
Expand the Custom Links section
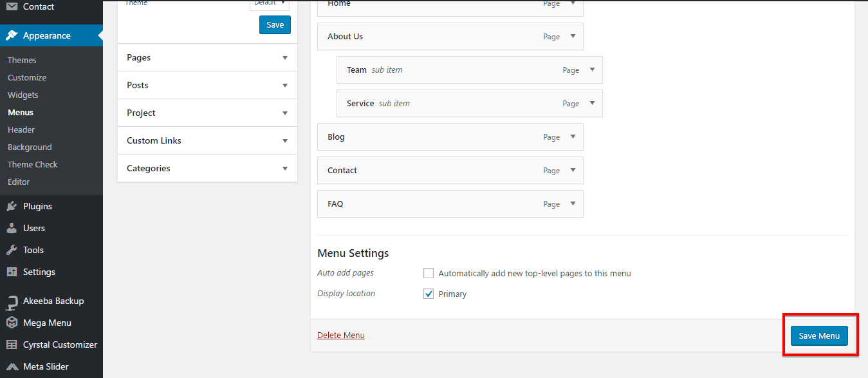coord(207,140)
